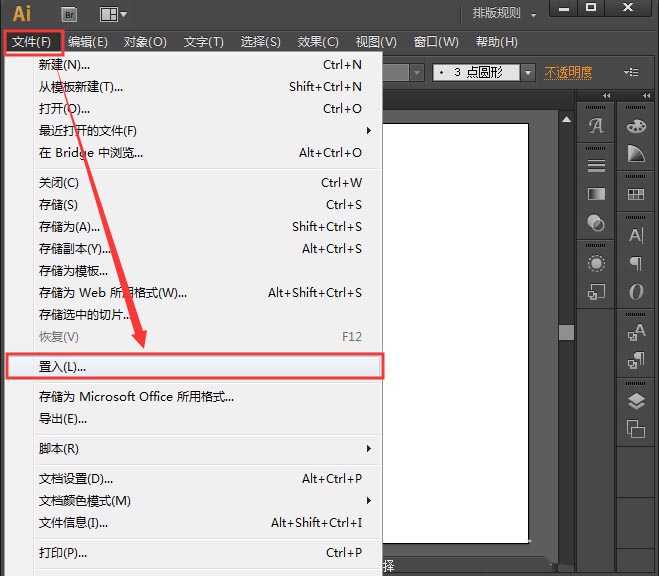Open the 文件(F) menu
659x576 pixels.
pyautogui.click(x=32, y=42)
